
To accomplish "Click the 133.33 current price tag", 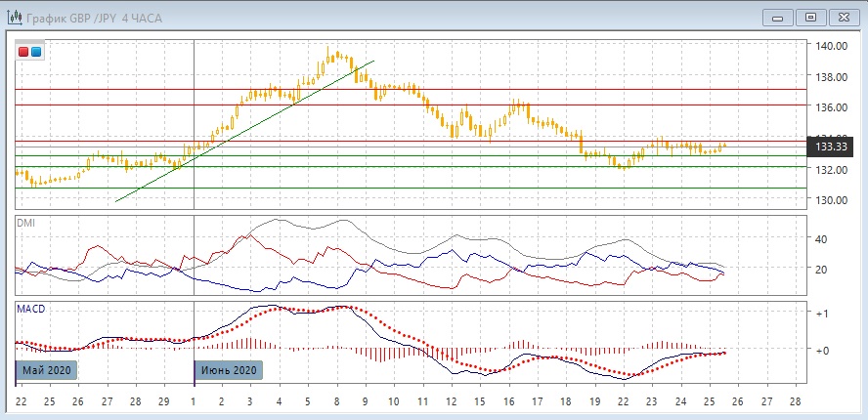I will (x=833, y=147).
